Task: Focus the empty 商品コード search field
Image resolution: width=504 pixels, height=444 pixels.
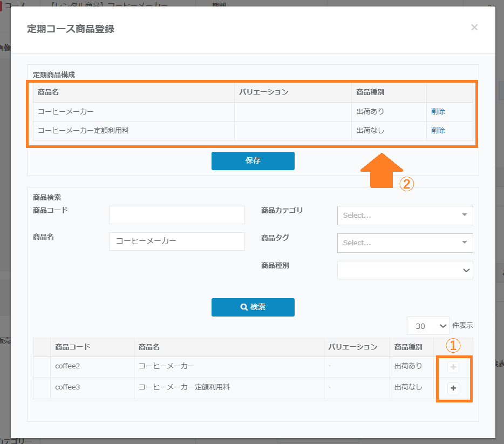Action: (176, 215)
